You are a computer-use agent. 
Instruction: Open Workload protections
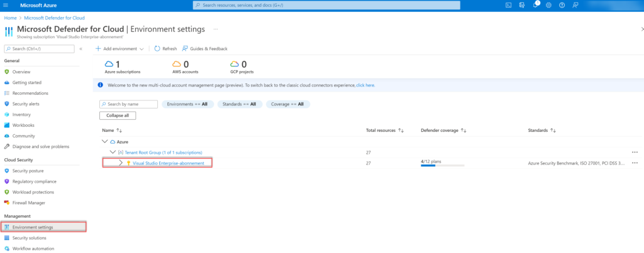[x=33, y=192]
